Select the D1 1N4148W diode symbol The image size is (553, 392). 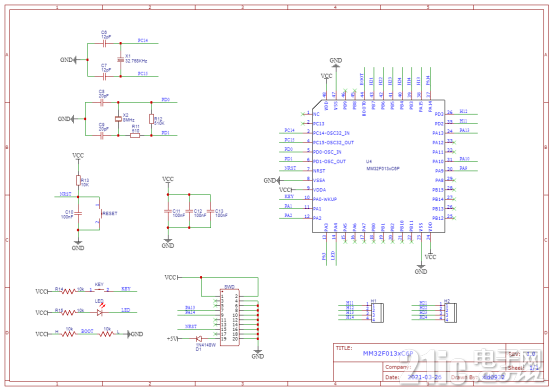tap(199, 339)
